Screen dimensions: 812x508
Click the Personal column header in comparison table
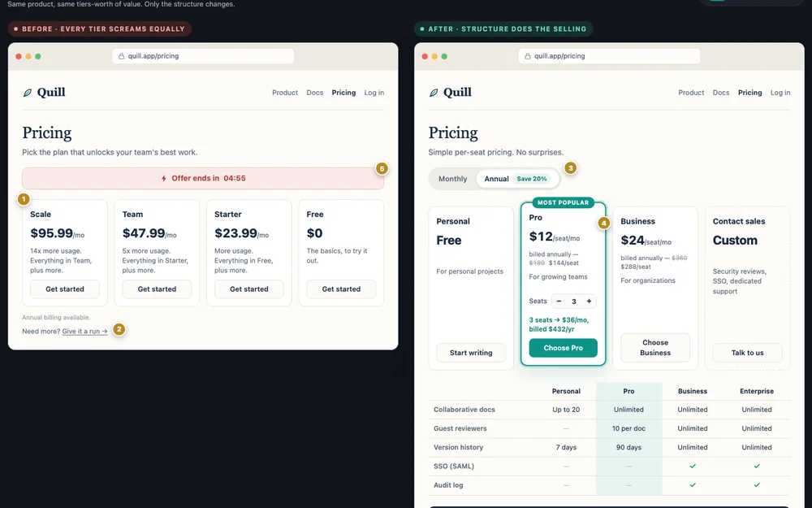pyautogui.click(x=566, y=392)
